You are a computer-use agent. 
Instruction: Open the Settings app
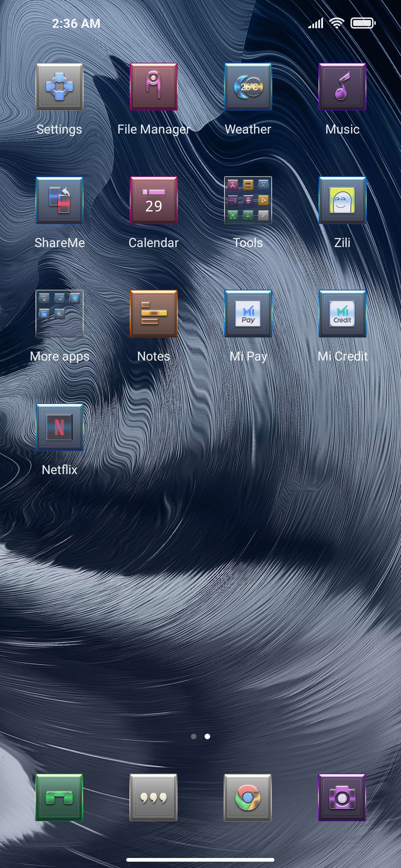[59, 87]
